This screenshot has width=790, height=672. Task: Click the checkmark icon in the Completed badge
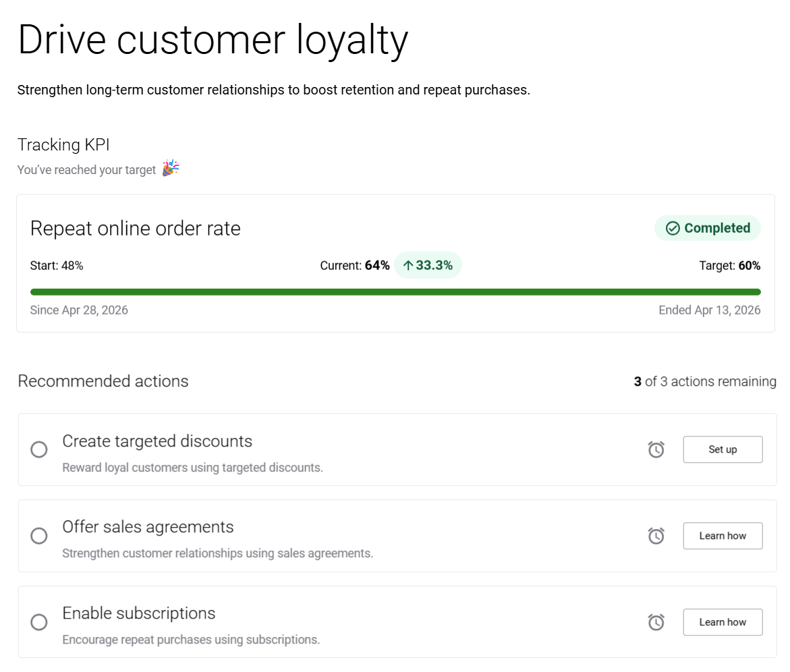[x=673, y=229]
